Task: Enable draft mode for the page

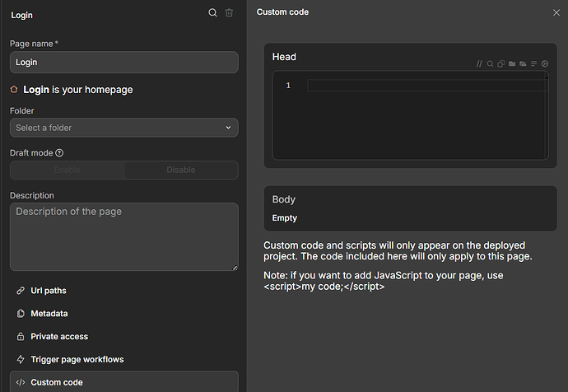Action: [68, 170]
